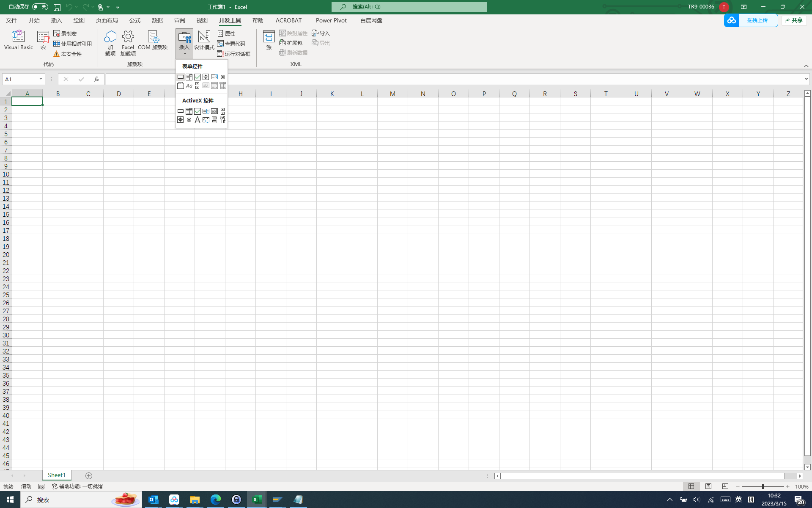Open ActiveX More Controls wrench icon

click(x=223, y=120)
